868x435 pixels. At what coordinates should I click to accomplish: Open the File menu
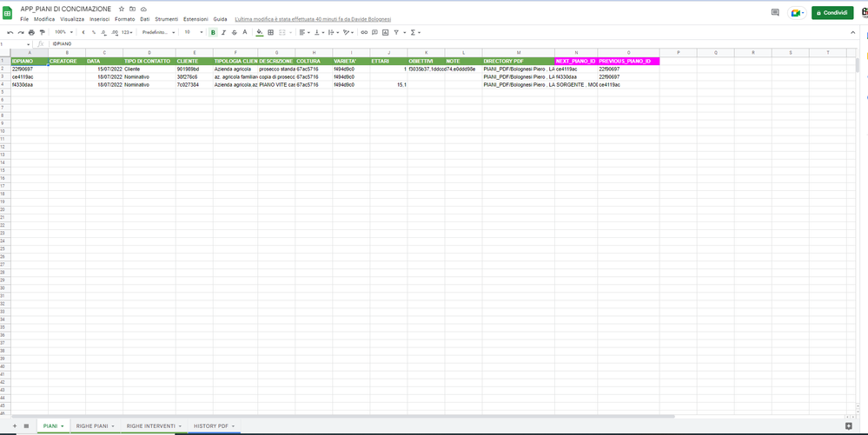tap(24, 19)
